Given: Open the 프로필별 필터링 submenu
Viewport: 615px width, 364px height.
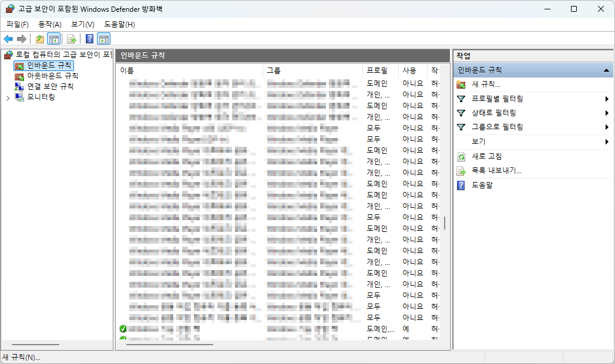Looking at the screenshot, I should [x=497, y=99].
